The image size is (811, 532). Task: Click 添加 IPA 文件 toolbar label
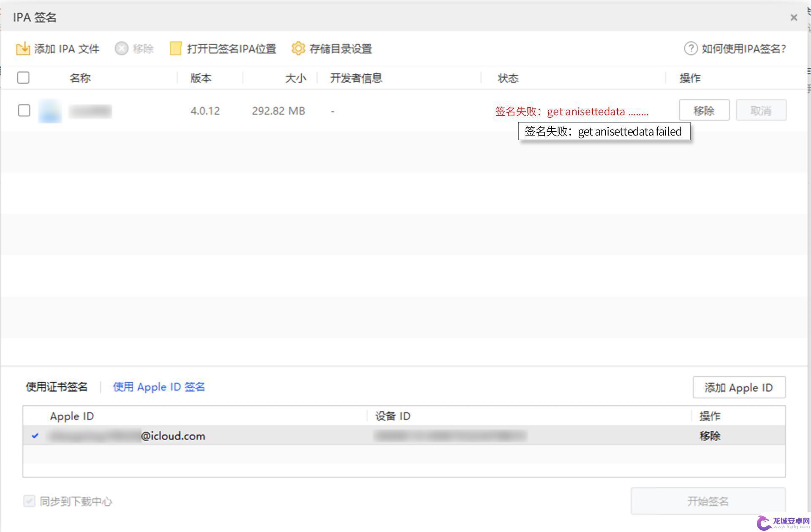coord(67,49)
